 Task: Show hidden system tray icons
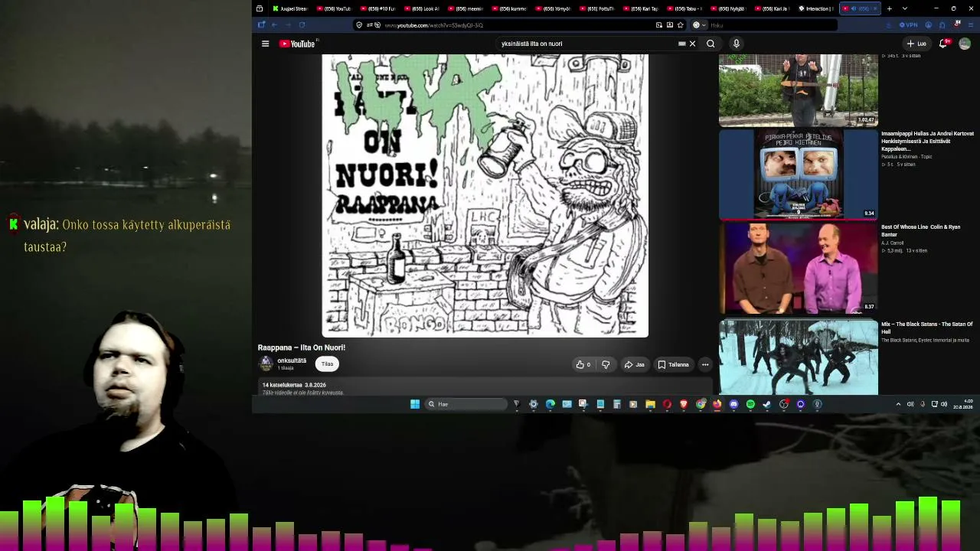pyautogui.click(x=898, y=404)
